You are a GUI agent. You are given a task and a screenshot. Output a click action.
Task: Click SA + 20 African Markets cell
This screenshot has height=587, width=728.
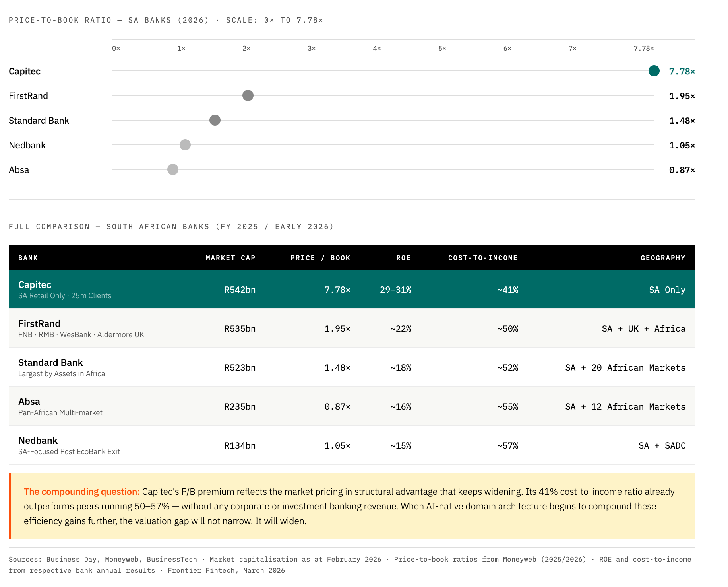tap(625, 367)
